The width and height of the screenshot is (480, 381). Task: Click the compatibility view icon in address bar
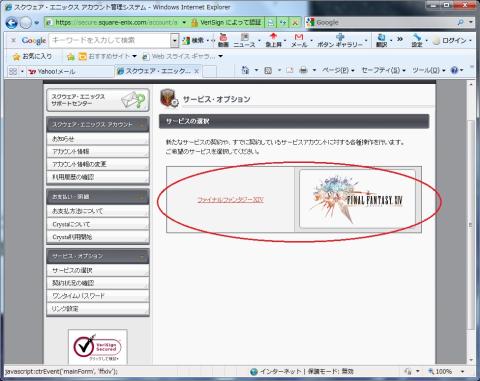[271, 23]
